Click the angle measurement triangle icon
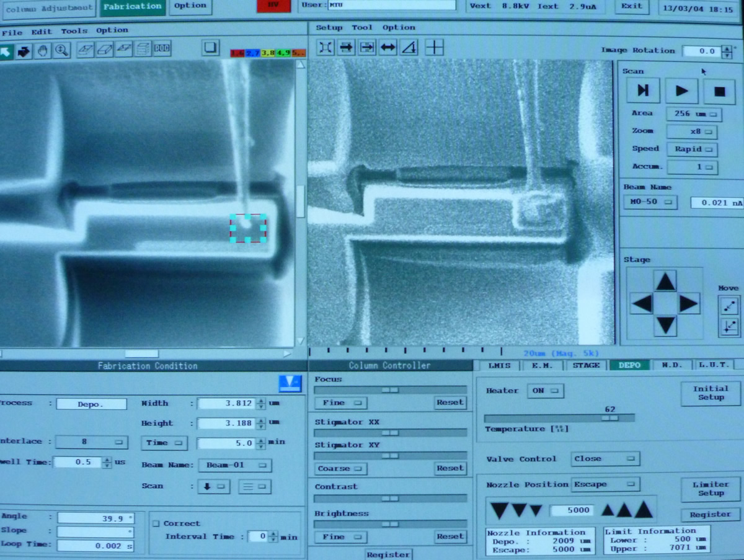This screenshot has height=560, width=744. 409,47
